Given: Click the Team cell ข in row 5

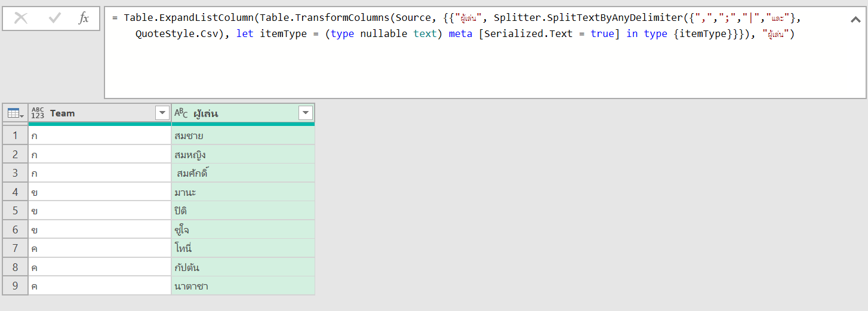Looking at the screenshot, I should click(x=100, y=211).
